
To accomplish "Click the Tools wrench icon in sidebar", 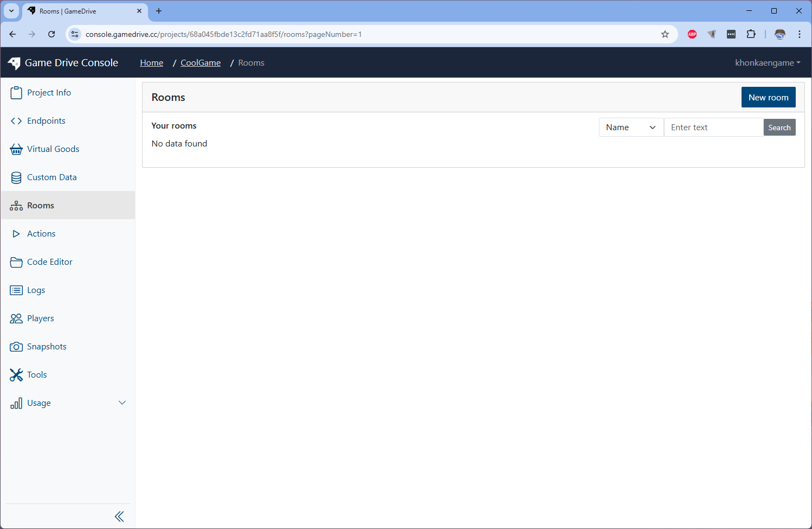I will [x=16, y=375].
